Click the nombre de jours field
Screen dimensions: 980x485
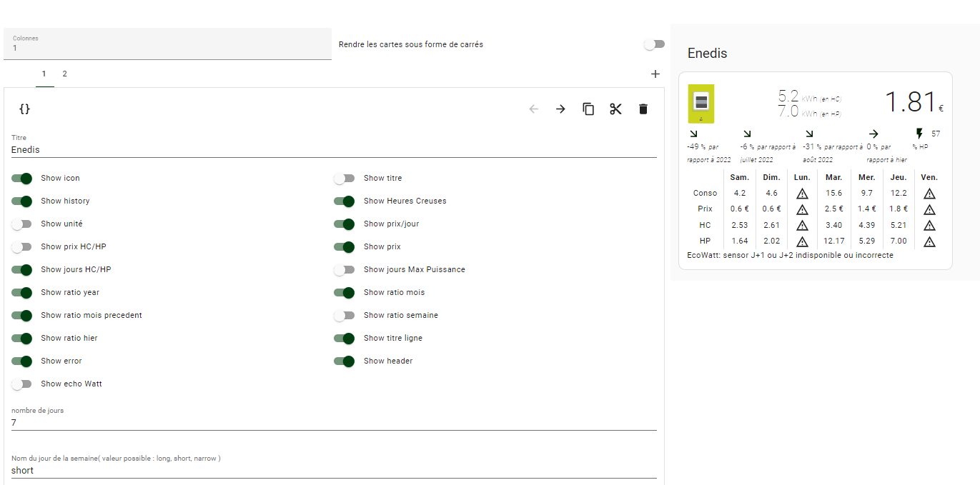333,423
